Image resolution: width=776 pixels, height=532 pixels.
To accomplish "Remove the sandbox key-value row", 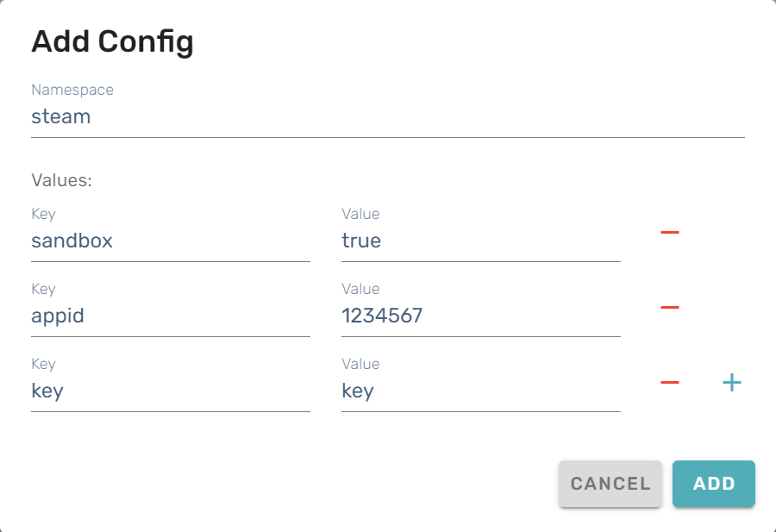I will pos(669,232).
